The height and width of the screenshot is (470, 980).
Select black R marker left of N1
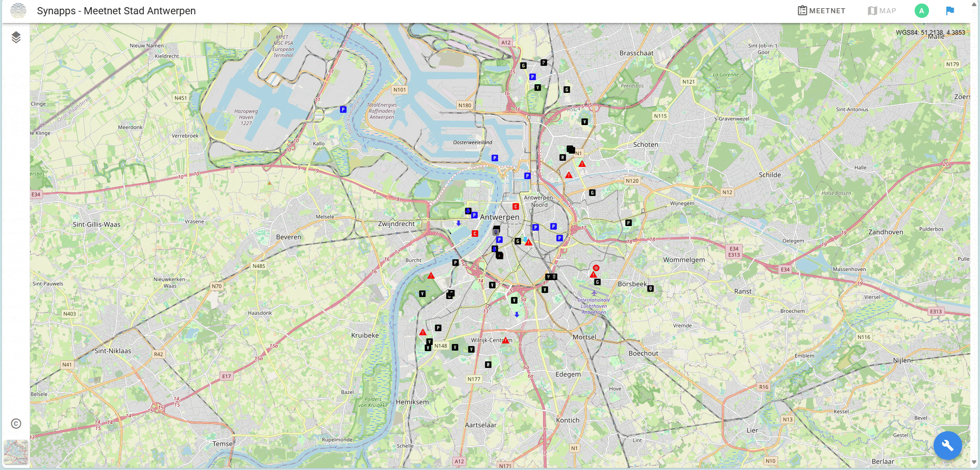click(x=562, y=158)
